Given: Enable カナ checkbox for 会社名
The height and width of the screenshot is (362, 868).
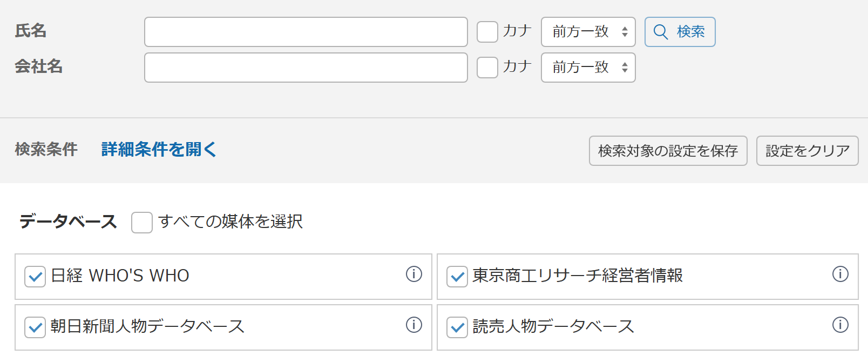Looking at the screenshot, I should point(487,68).
